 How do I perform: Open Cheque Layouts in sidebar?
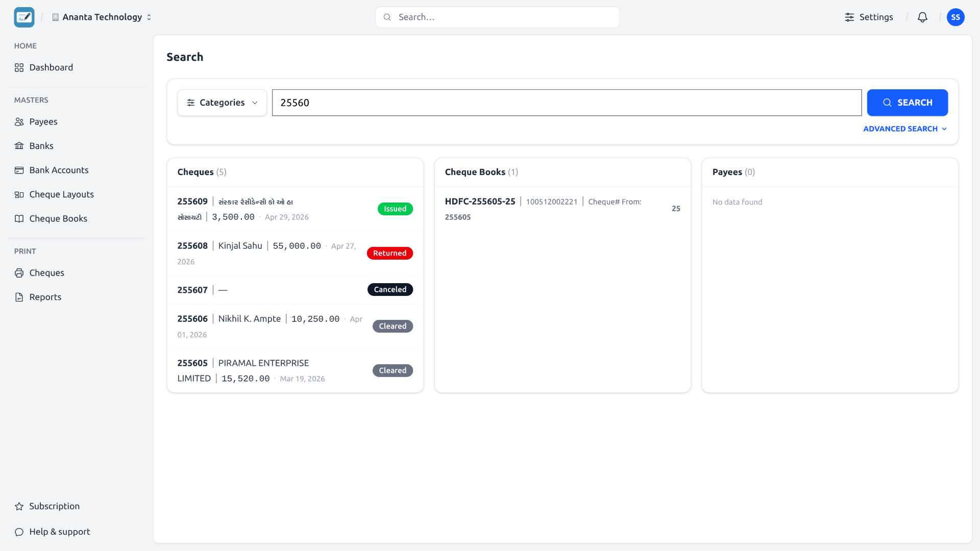77,194
